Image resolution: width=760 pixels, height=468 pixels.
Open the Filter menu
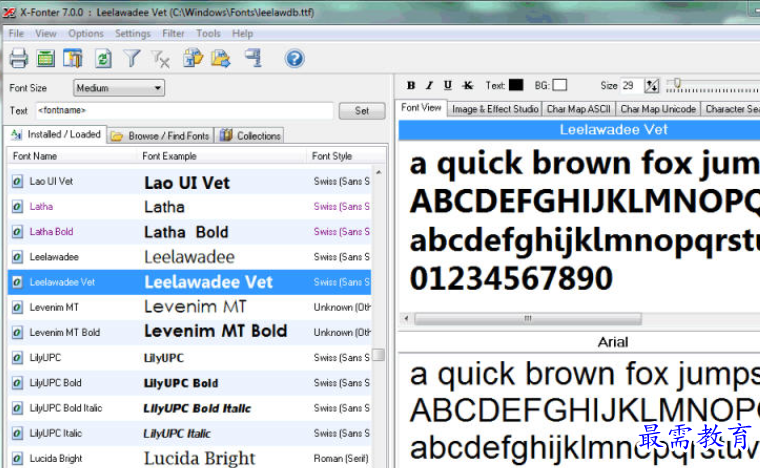tap(174, 33)
